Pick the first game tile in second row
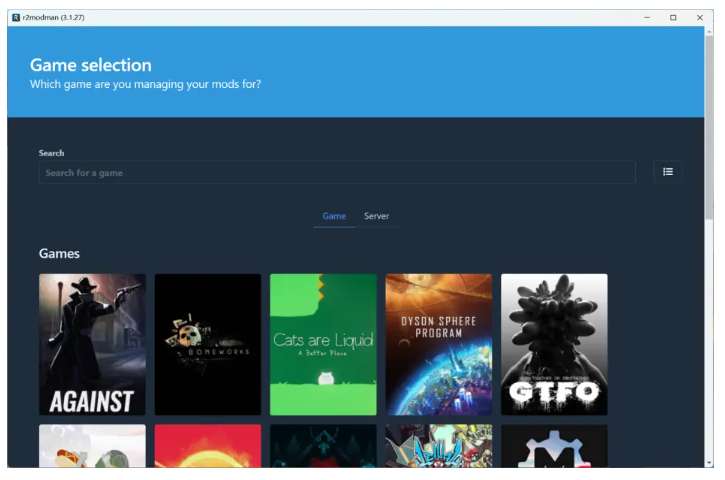Screen dimensions: 725x480 (92, 446)
